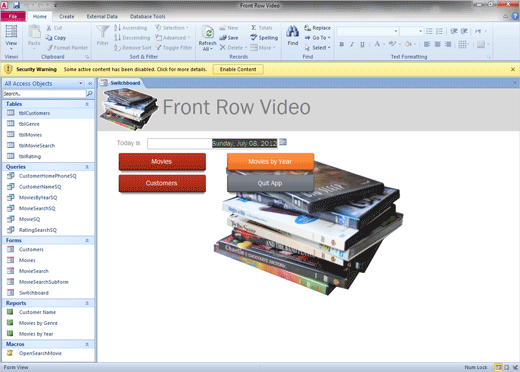Click the Find binoculars icon
Viewport: 520px width, 372px height.
(x=292, y=32)
